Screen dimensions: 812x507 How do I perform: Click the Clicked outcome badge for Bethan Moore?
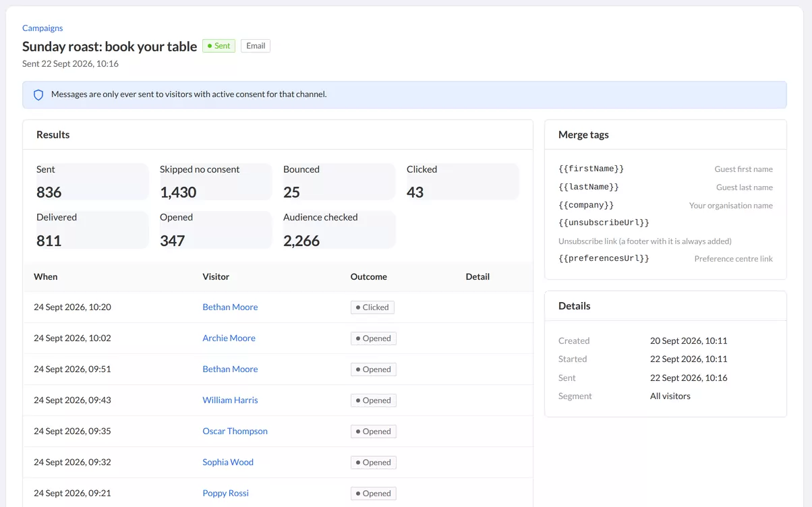pyautogui.click(x=372, y=307)
